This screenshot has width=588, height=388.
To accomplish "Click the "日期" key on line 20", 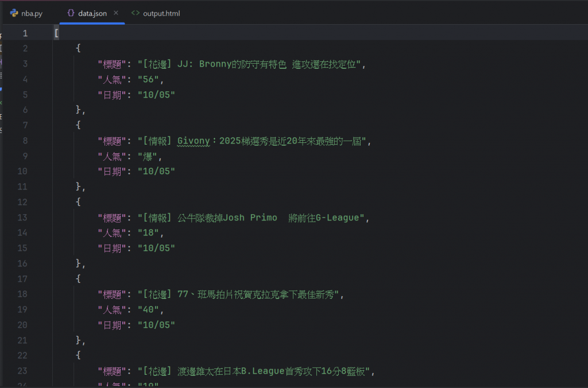I will (x=112, y=325).
